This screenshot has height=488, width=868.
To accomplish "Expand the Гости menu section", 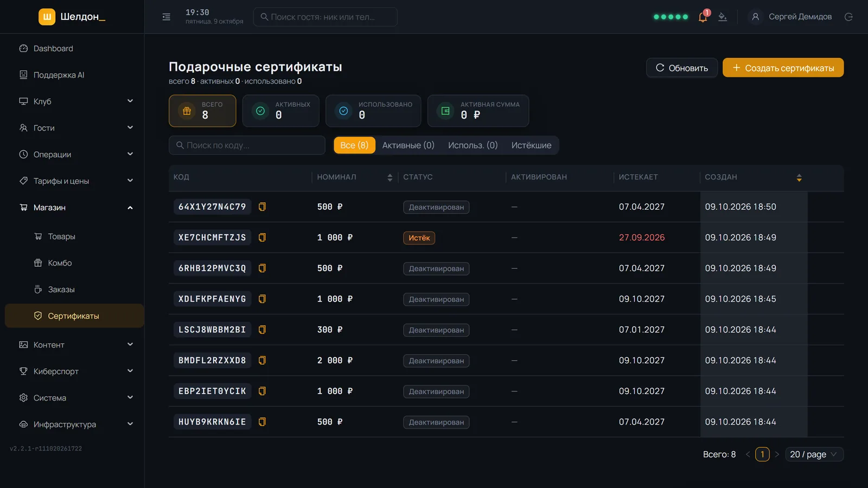I will tap(74, 128).
